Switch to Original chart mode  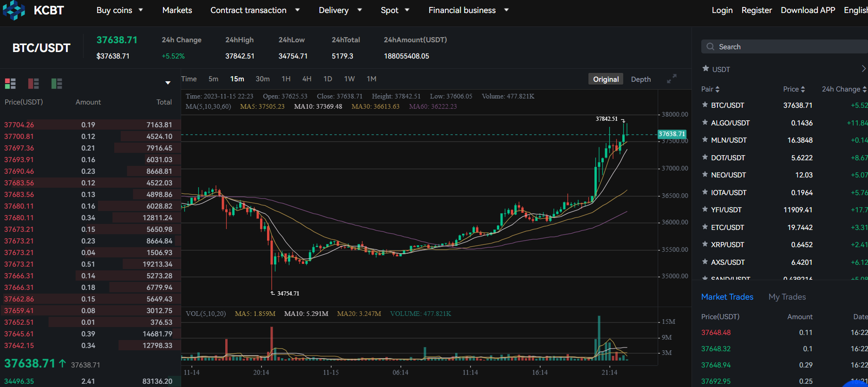(x=606, y=79)
